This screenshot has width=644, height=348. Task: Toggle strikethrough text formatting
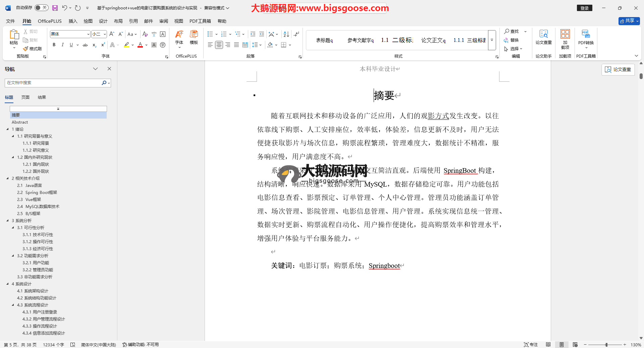[85, 45]
